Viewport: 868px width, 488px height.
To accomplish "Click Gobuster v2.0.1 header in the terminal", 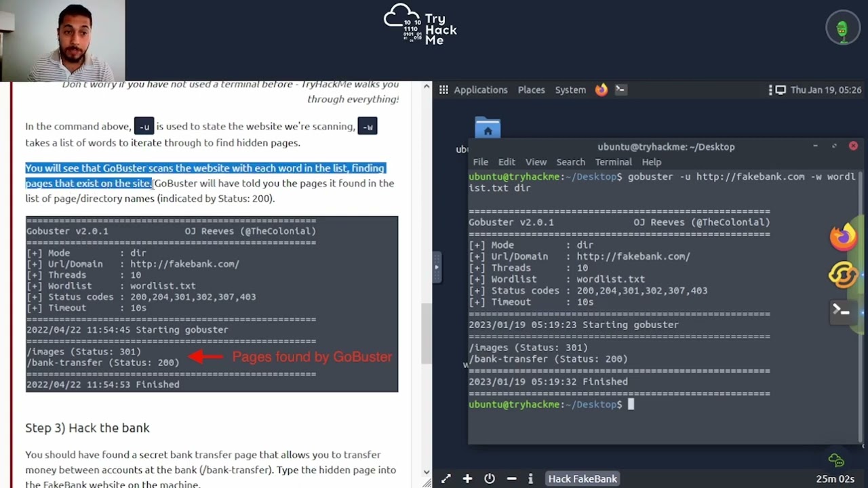I will click(x=511, y=222).
